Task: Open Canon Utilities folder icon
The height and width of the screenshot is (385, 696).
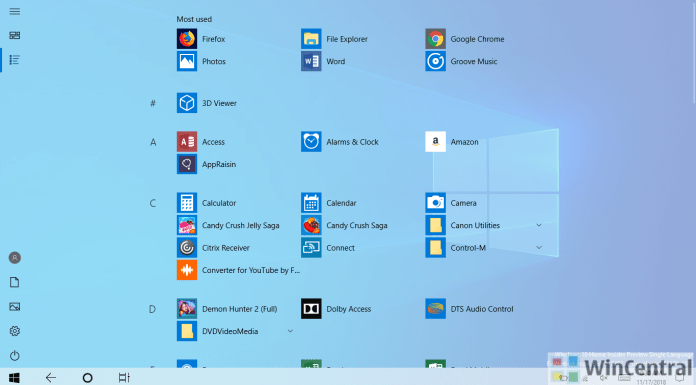Action: pyautogui.click(x=435, y=225)
